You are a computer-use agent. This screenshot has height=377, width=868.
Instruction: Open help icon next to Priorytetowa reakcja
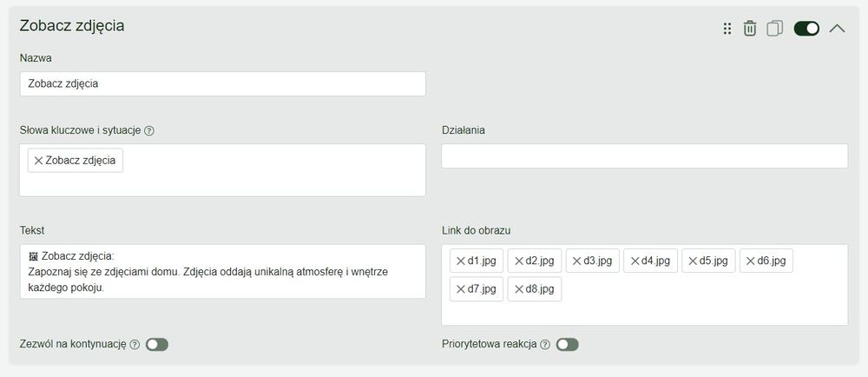coord(545,344)
